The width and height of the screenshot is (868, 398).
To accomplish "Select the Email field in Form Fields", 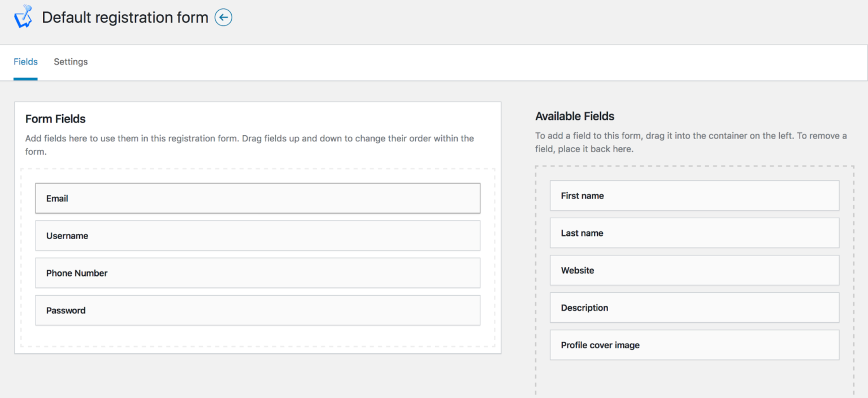I will point(257,198).
